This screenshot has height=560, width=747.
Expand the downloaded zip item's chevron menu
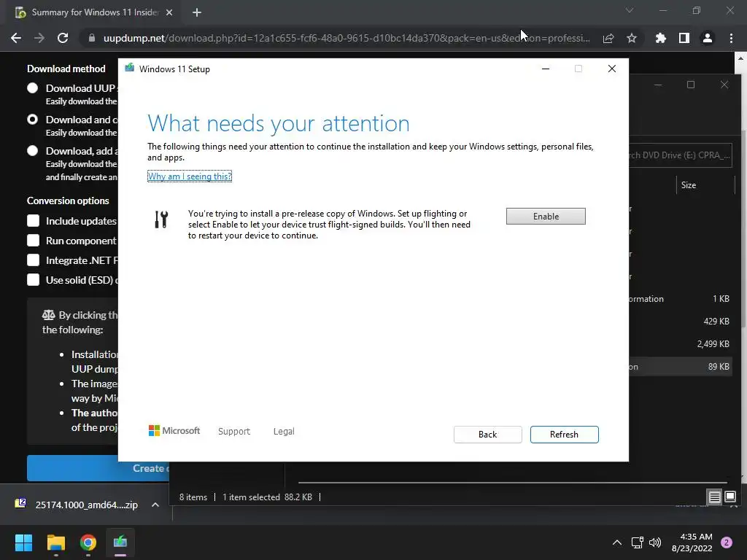coord(155,505)
